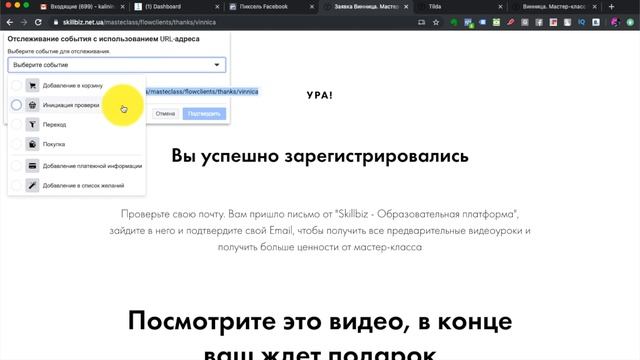Open the blue IQ extension icon
The width and height of the screenshot is (640, 360).
(x=582, y=22)
